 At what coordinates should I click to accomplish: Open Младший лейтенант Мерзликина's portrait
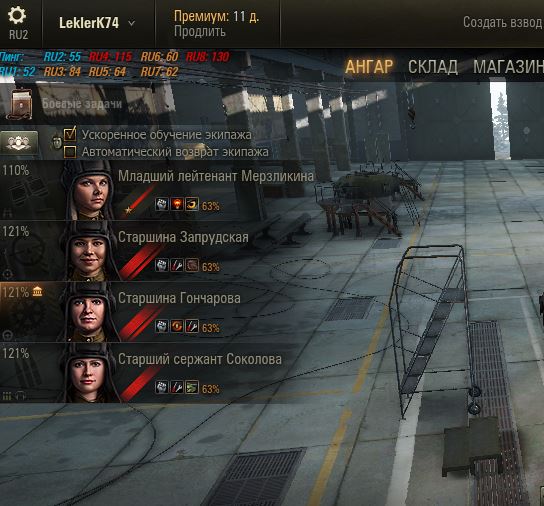(x=88, y=190)
